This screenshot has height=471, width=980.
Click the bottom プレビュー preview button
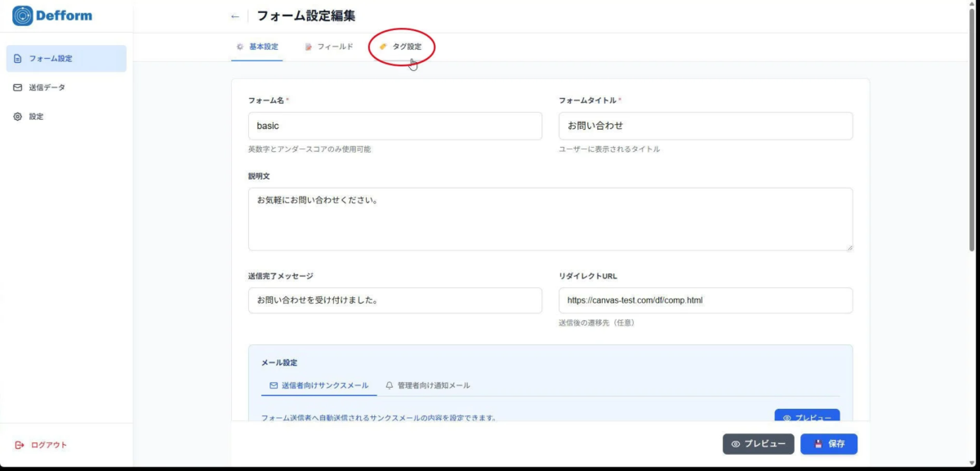coord(757,444)
